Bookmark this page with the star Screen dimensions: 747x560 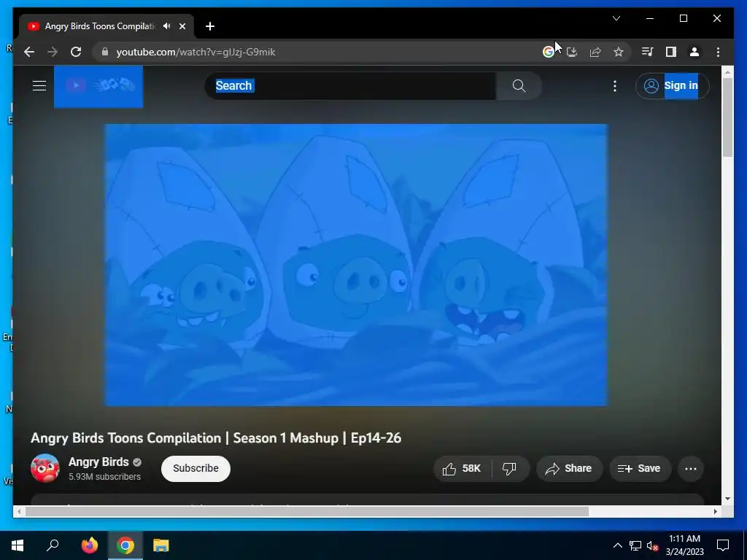[x=619, y=52]
